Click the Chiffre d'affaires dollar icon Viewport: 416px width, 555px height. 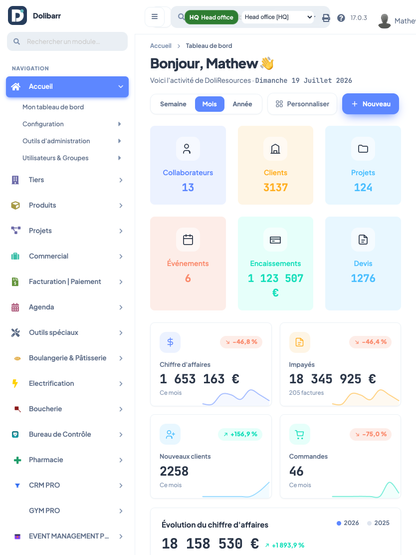coord(170,342)
